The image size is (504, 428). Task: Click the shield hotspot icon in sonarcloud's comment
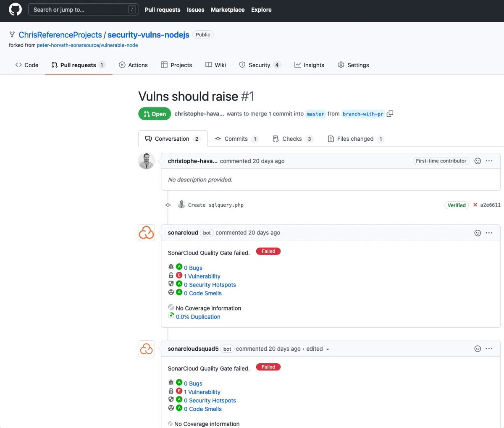171,284
